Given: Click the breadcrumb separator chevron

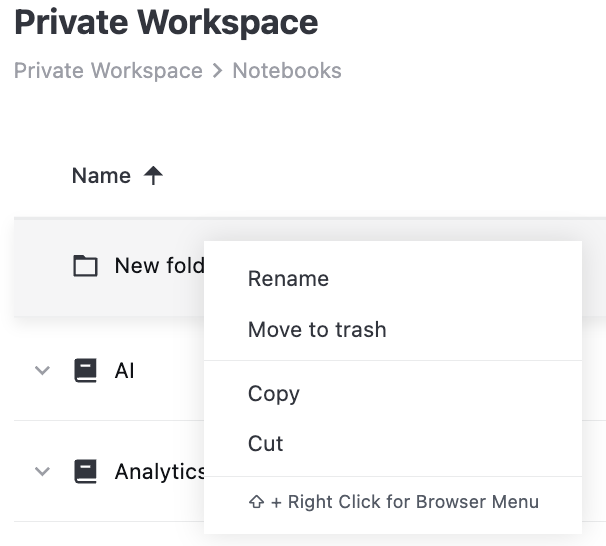Looking at the screenshot, I should pyautogui.click(x=218, y=71).
